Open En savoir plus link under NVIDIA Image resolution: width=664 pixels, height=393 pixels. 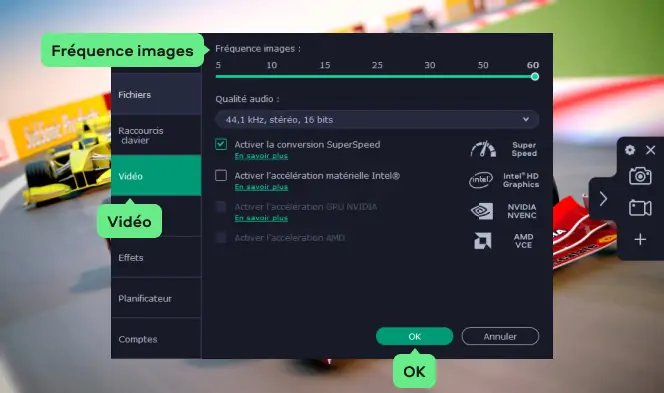pos(261,218)
